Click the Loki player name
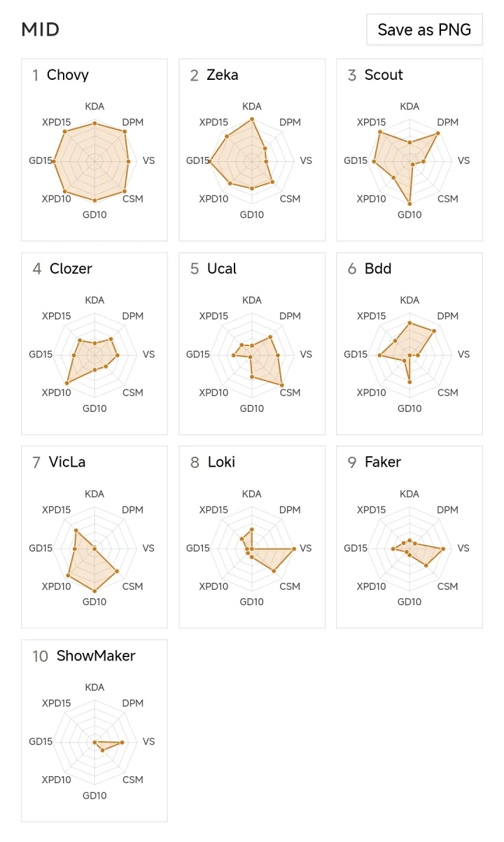Screen dimensions: 504x842 click(x=221, y=462)
